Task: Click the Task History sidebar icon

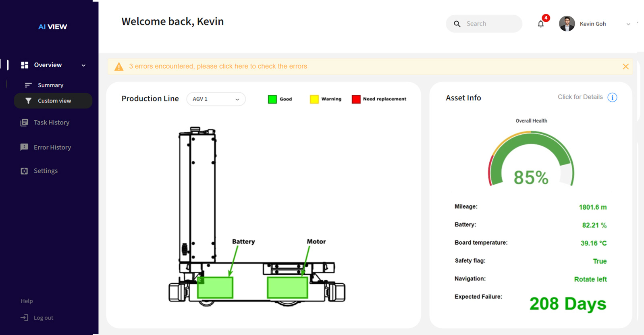Action: click(24, 123)
